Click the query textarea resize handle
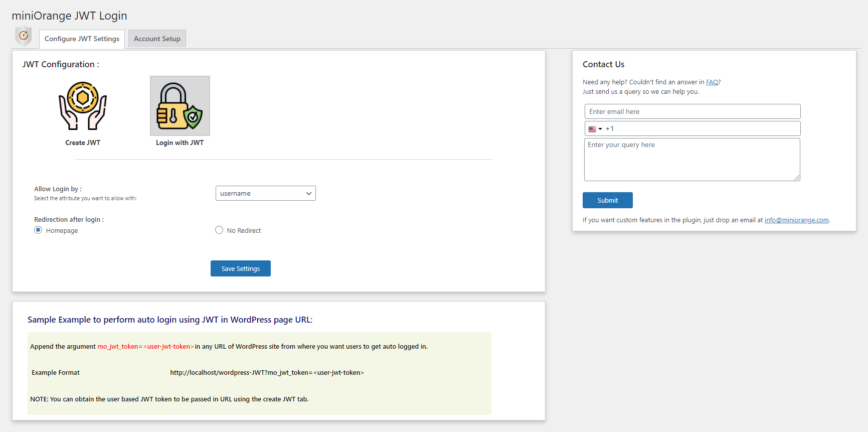This screenshot has height=432, width=868. (797, 178)
